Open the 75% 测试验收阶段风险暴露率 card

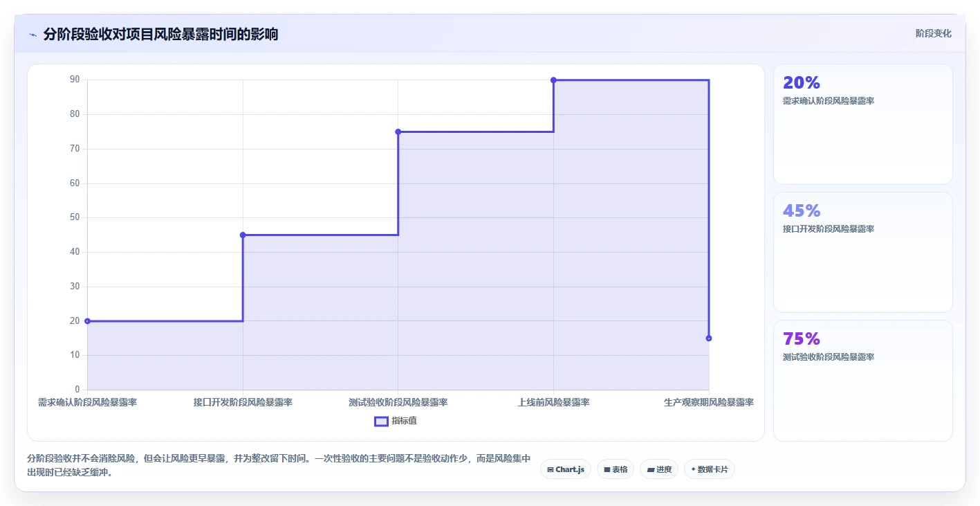(862, 381)
